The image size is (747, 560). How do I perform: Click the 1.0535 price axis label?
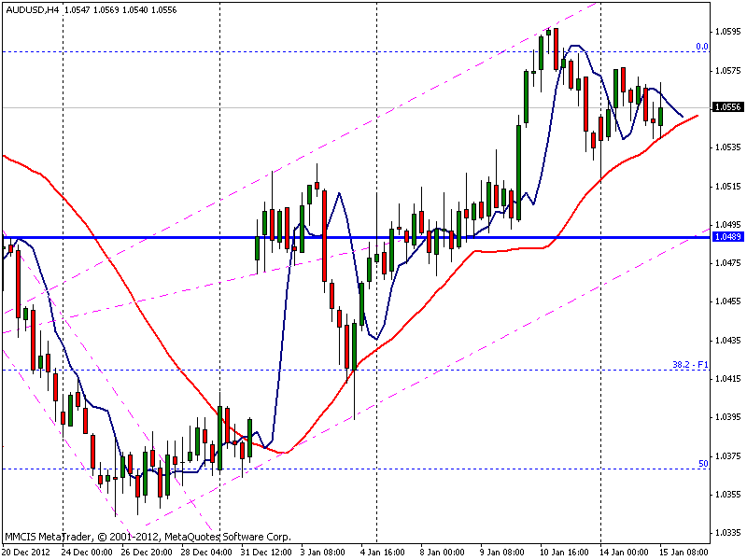tap(728, 147)
